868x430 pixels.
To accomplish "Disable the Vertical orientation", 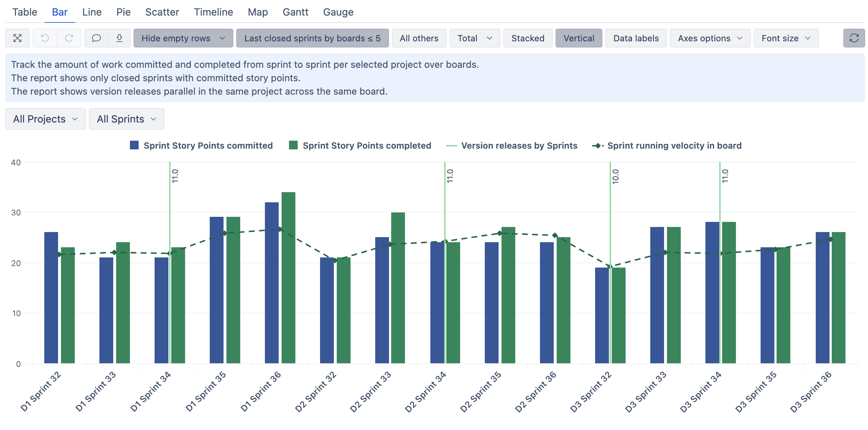I will coord(578,38).
